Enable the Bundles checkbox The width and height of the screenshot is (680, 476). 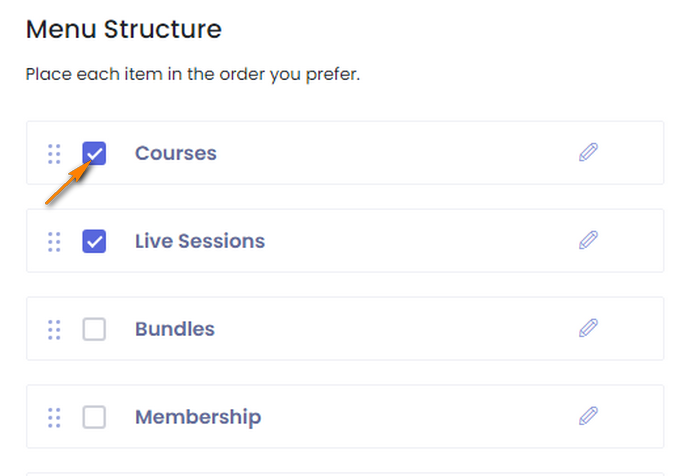tap(94, 329)
